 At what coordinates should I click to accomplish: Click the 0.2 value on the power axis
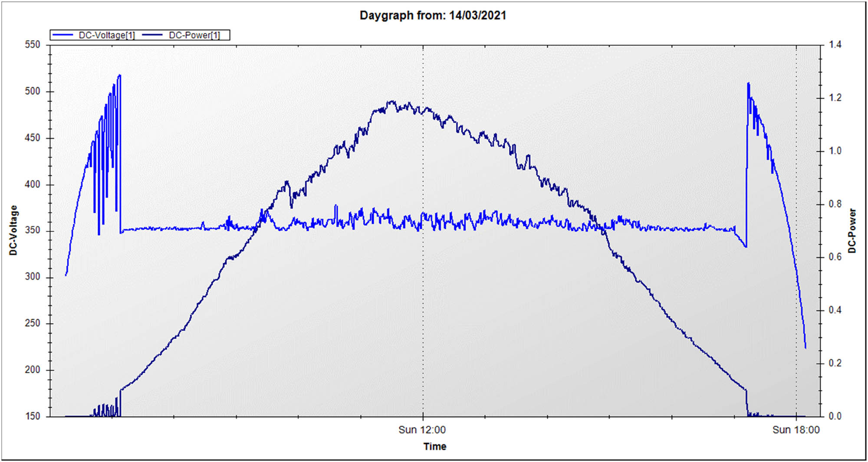click(835, 363)
